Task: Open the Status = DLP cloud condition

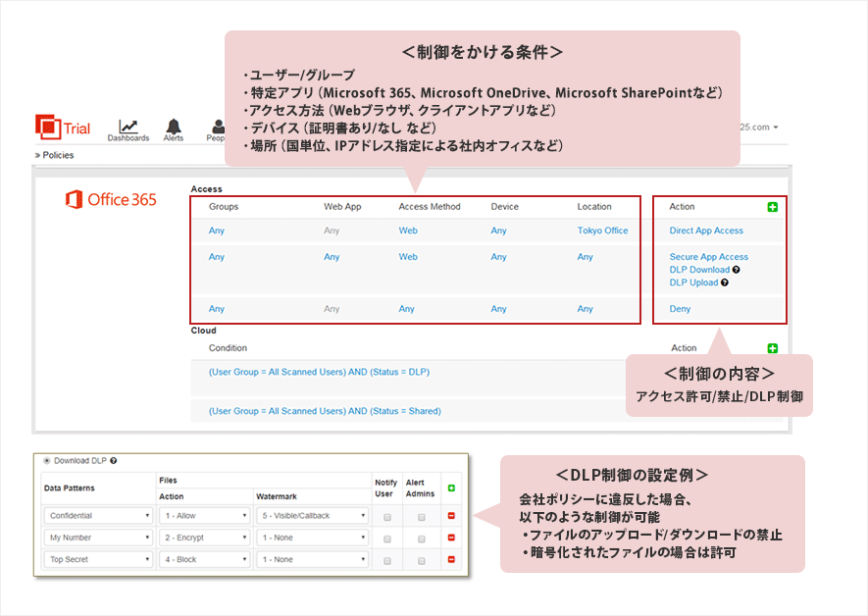Action: 319,372
